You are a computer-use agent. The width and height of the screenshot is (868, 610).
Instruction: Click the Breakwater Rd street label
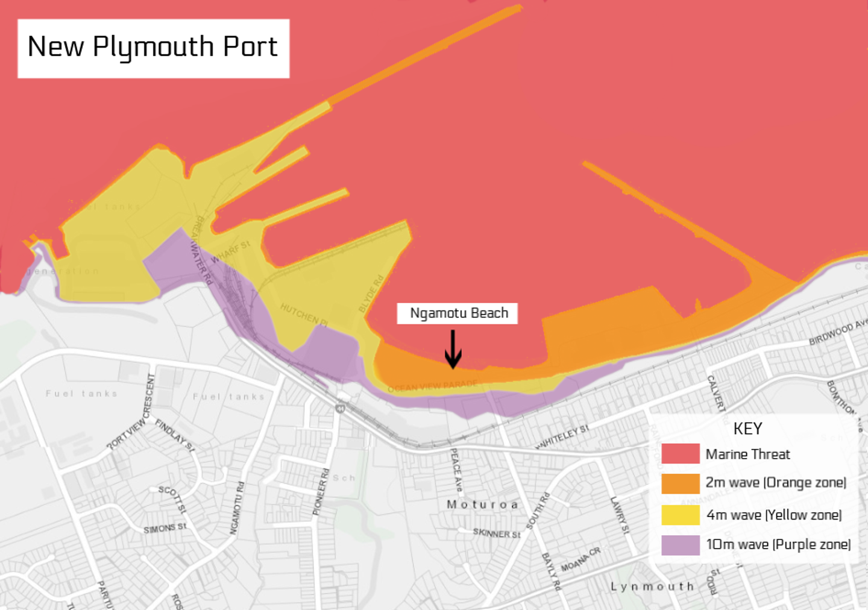pyautogui.click(x=201, y=250)
